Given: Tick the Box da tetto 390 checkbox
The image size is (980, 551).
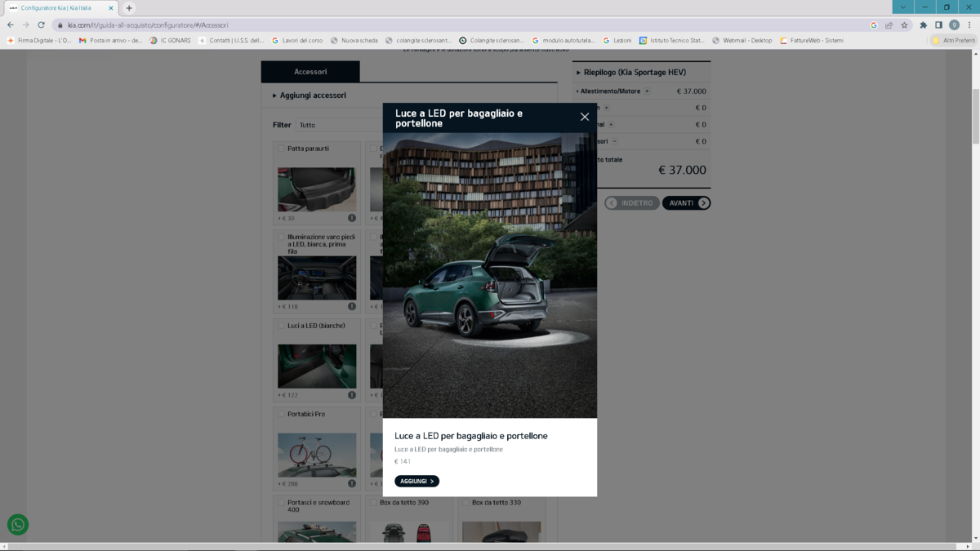Looking at the screenshot, I should pyautogui.click(x=373, y=503).
